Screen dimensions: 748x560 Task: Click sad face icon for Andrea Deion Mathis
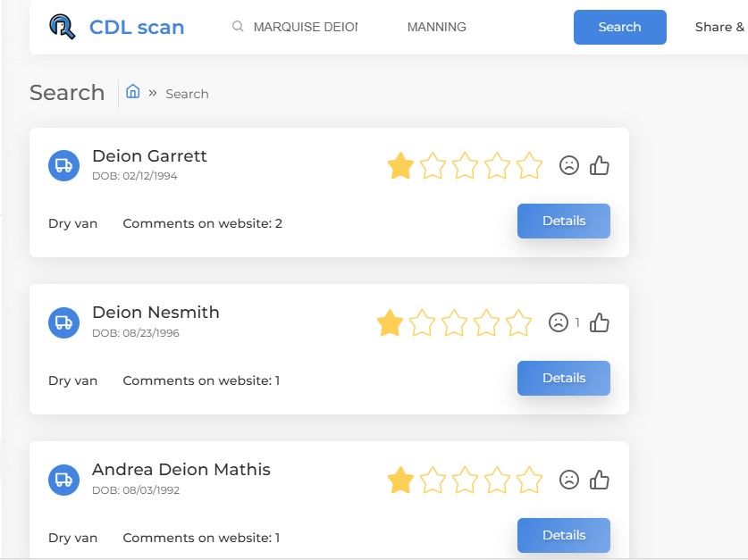coord(568,480)
